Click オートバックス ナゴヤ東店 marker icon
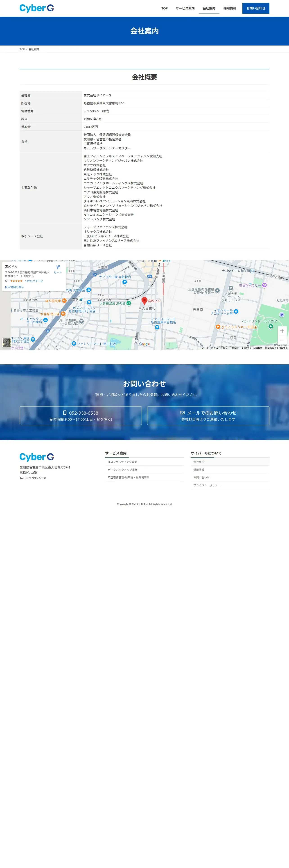This screenshot has width=289, height=868. pyautogui.click(x=45, y=320)
